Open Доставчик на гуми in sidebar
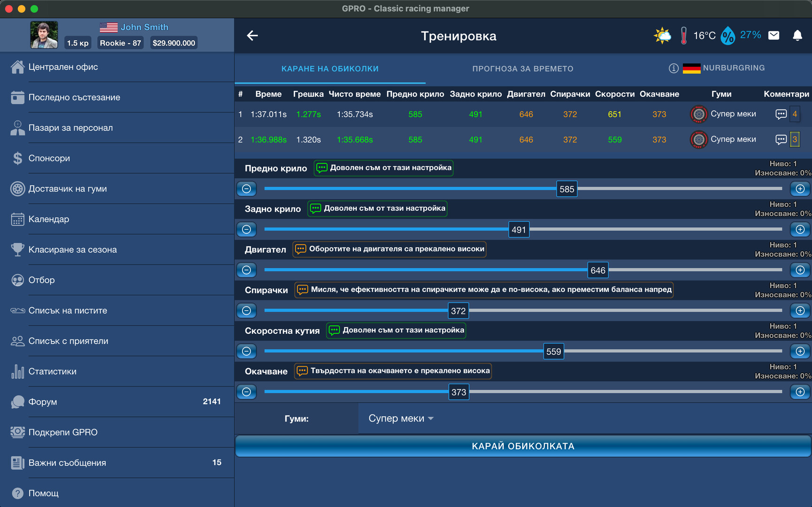 click(117, 189)
